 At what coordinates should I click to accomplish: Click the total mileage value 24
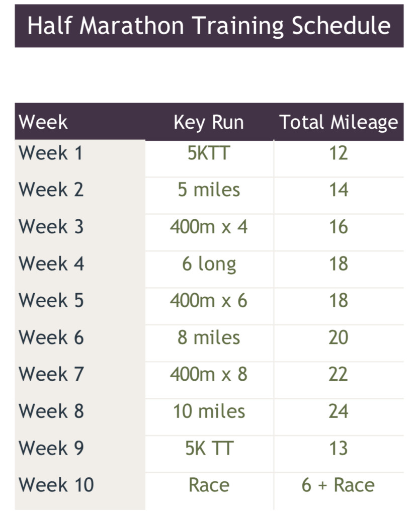point(339,411)
